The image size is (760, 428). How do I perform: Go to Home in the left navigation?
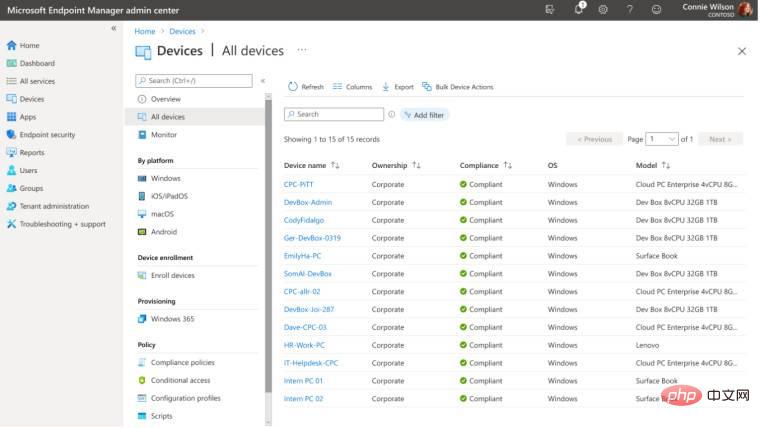pyautogui.click(x=30, y=46)
